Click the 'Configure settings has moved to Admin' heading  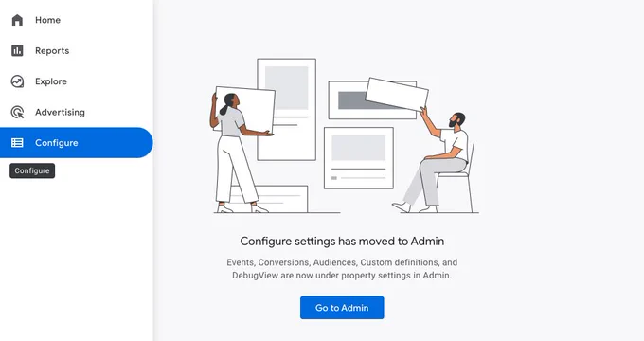tap(342, 242)
